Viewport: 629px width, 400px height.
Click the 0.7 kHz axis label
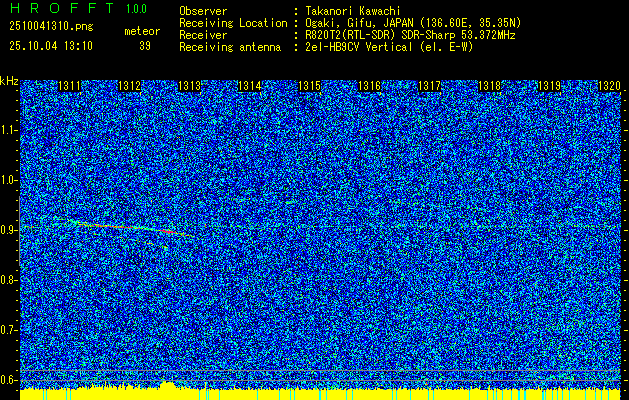pyautogui.click(x=7, y=330)
